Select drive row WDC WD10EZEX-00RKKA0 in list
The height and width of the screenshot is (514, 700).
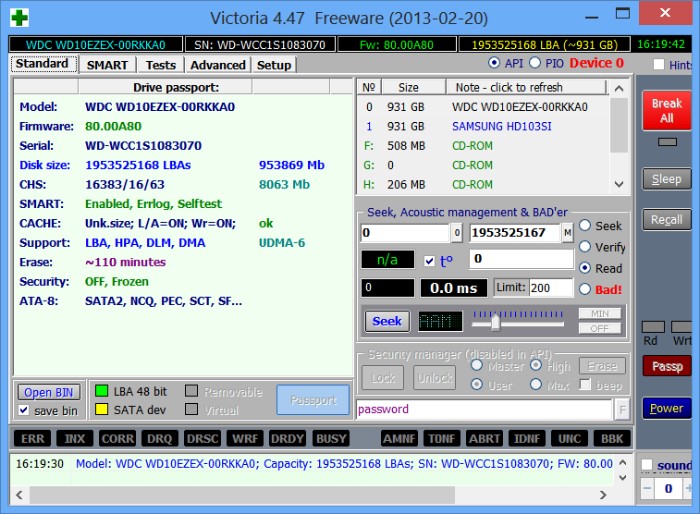483,107
